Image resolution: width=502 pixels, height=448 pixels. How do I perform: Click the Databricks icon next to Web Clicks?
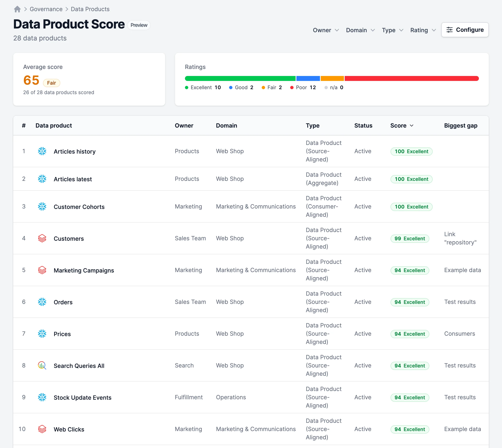(42, 429)
